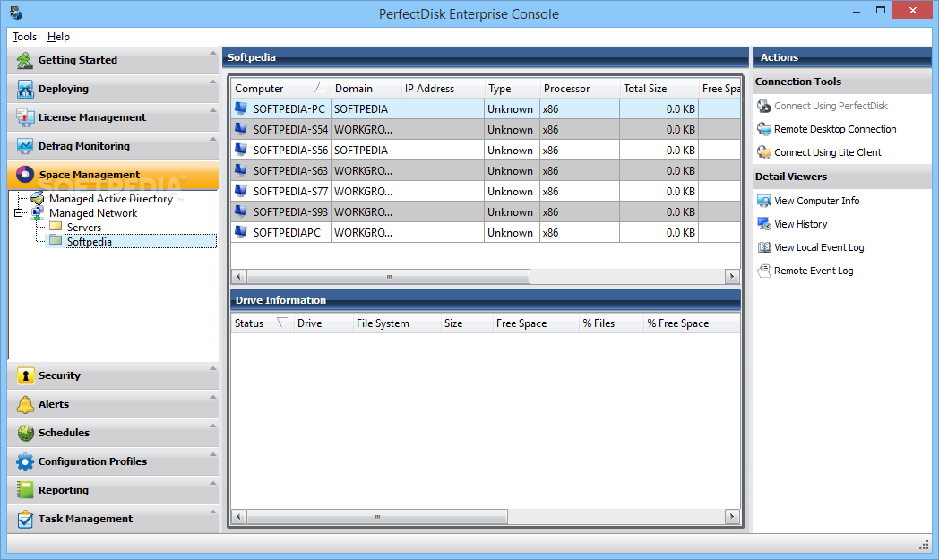Screen dimensions: 939x560
Task: Select the Servers tree item
Action: click(84, 227)
